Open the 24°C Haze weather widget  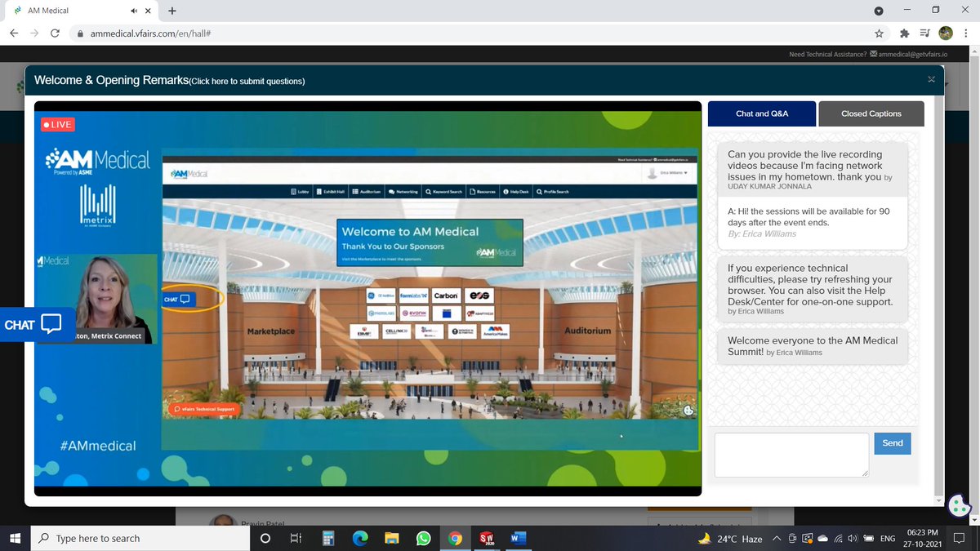coord(730,539)
